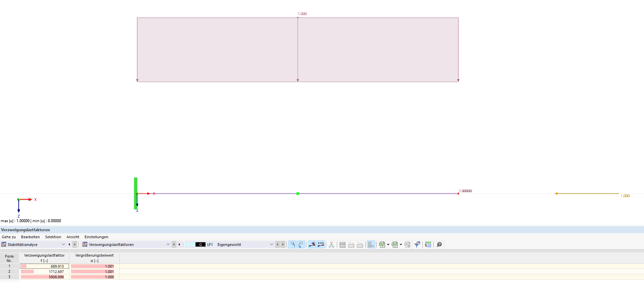The height and width of the screenshot is (282, 644).
Task: Expand the Stabilitätsanalyse dropdown
Action: click(63, 245)
